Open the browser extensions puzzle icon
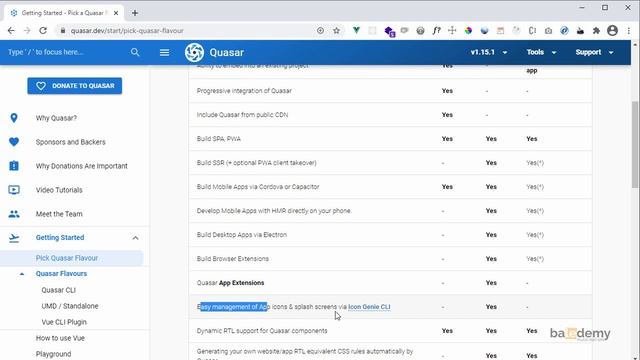This screenshot has width=640, height=360. click(596, 31)
